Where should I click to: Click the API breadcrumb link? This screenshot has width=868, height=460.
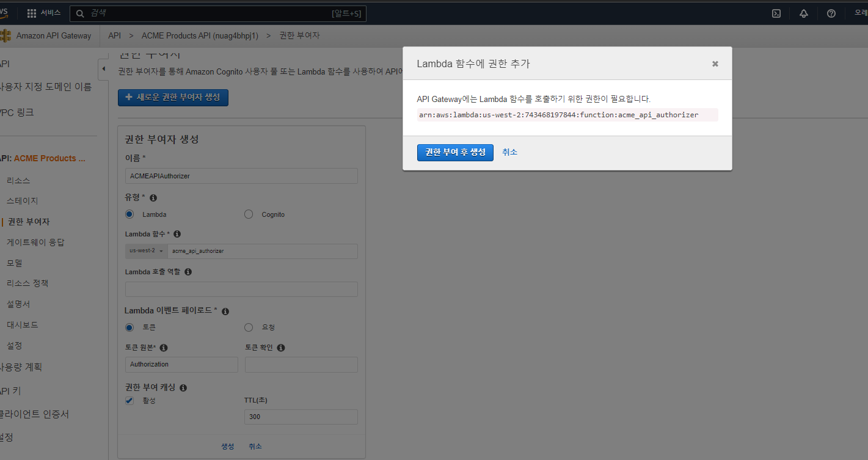[114, 35]
